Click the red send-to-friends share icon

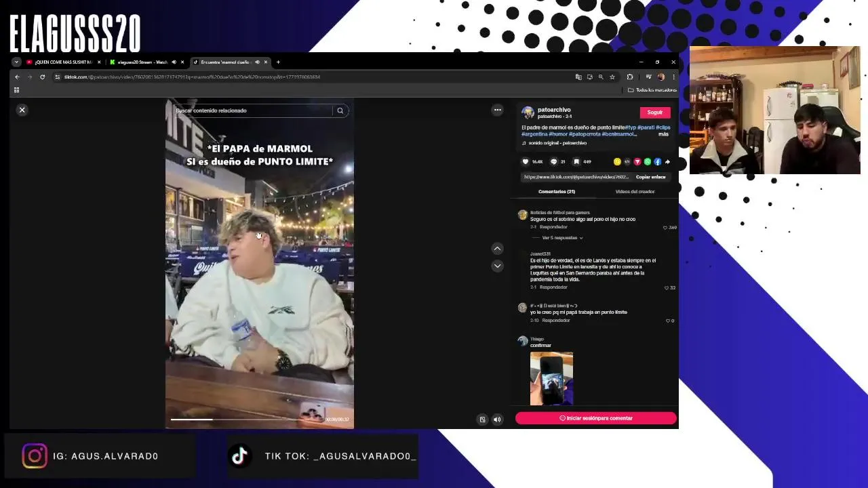[637, 162]
